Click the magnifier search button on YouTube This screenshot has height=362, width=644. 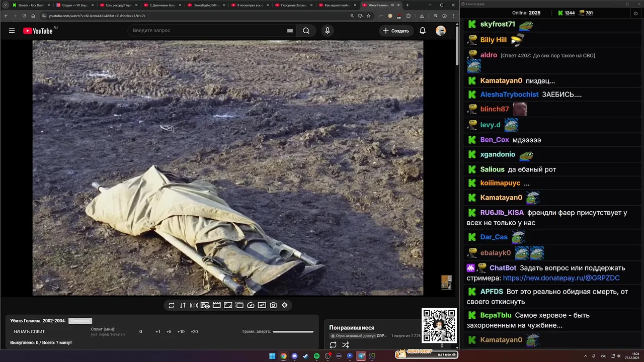point(306,31)
